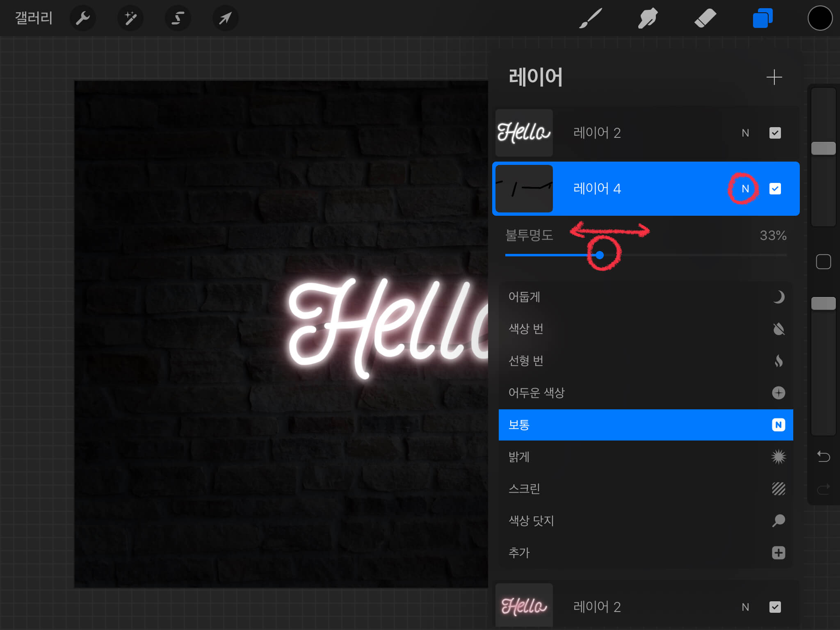The height and width of the screenshot is (630, 840).
Task: Open the Adjustments magic wand menu
Action: click(130, 18)
